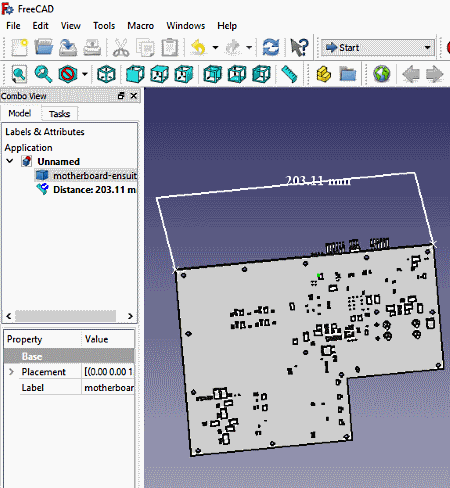Create a group with folder icon
The image size is (450, 488).
pyautogui.click(x=348, y=74)
